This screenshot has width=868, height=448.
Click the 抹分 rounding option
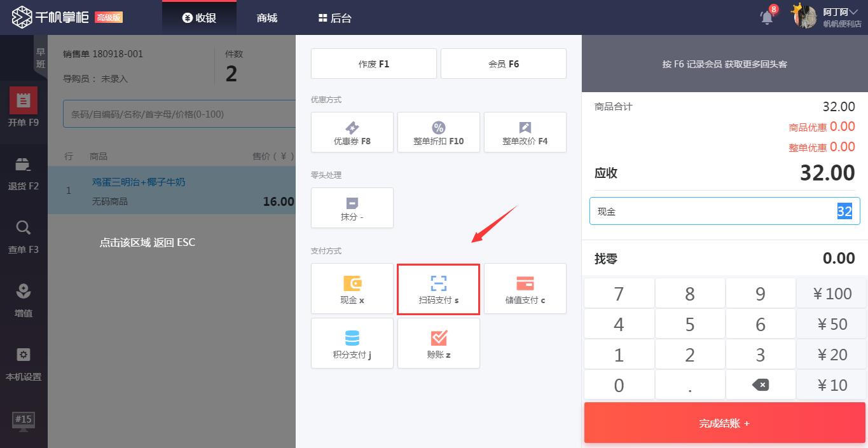(352, 208)
